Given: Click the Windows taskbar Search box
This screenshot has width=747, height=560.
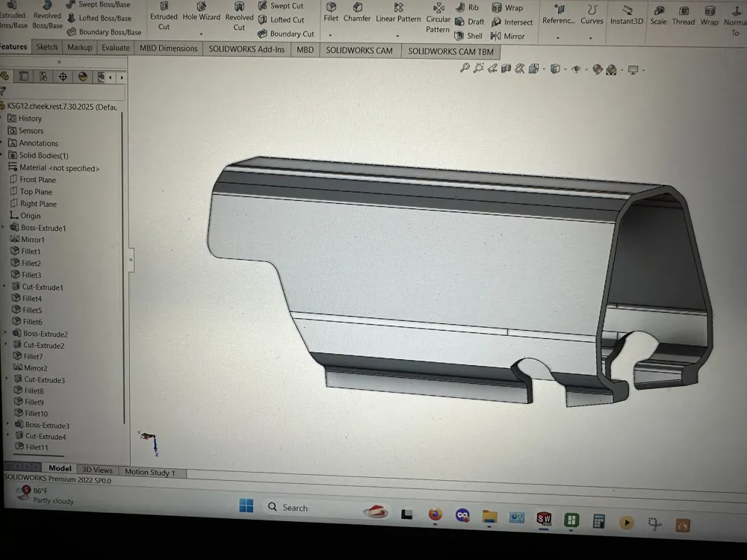Looking at the screenshot, I should tap(312, 508).
